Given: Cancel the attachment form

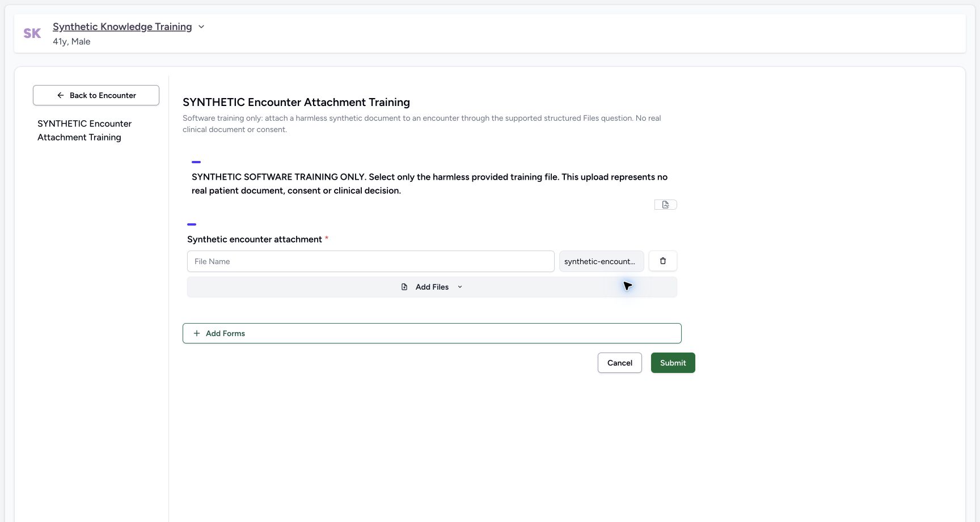Looking at the screenshot, I should coord(620,363).
